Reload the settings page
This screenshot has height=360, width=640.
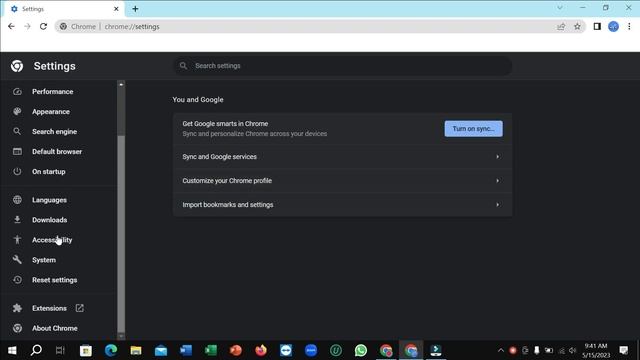point(43,27)
